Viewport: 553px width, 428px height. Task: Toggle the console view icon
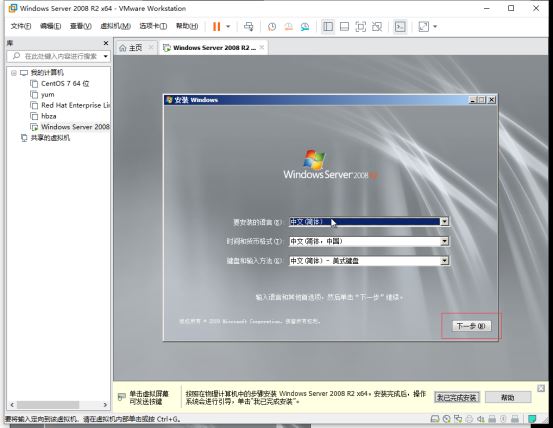(400, 27)
